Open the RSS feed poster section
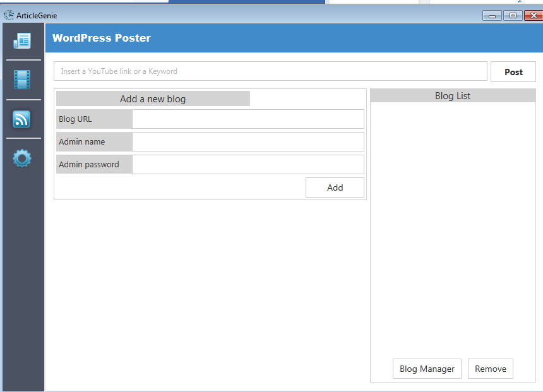 click(x=21, y=119)
